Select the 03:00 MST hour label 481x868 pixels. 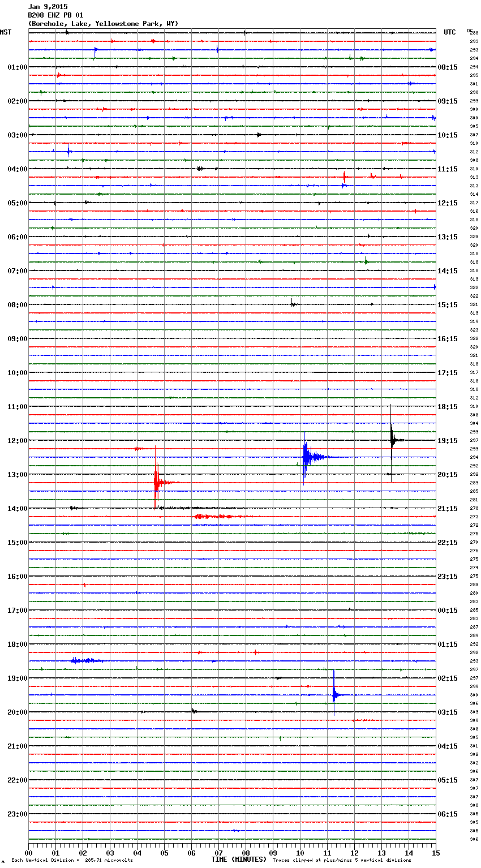(18, 135)
